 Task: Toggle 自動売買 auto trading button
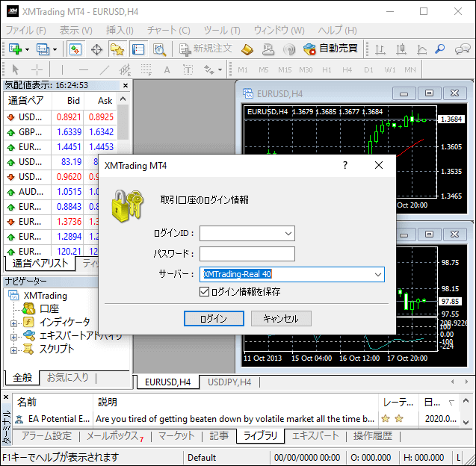pos(331,49)
